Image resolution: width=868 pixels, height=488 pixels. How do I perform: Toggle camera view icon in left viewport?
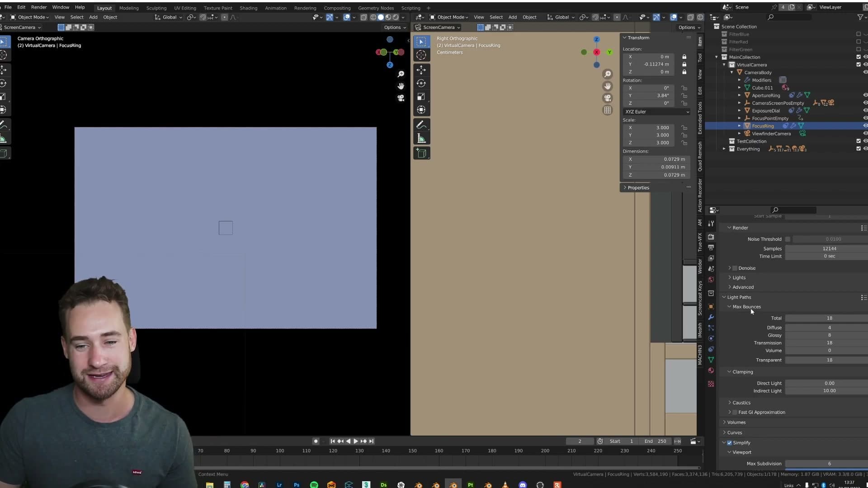pos(401,98)
